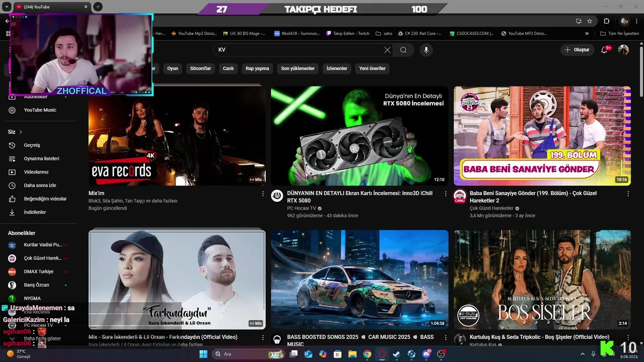Close the YouTube browser tab

click(86, 7)
